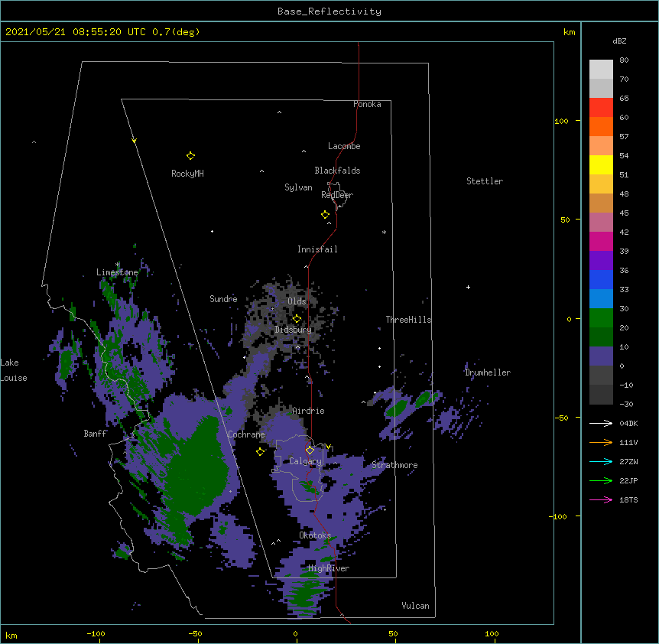
Task: Select the green 20 dBZ color swatch
Action: click(x=601, y=318)
